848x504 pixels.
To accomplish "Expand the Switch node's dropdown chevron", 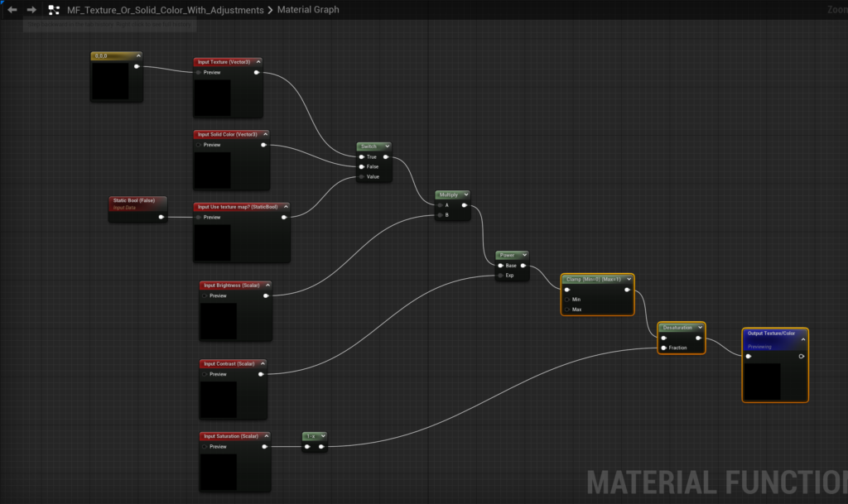I will [387, 146].
